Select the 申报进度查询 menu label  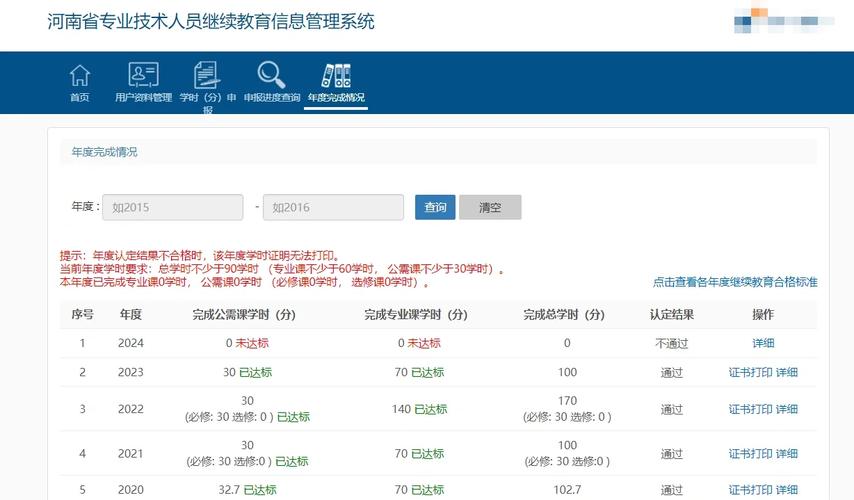click(272, 97)
